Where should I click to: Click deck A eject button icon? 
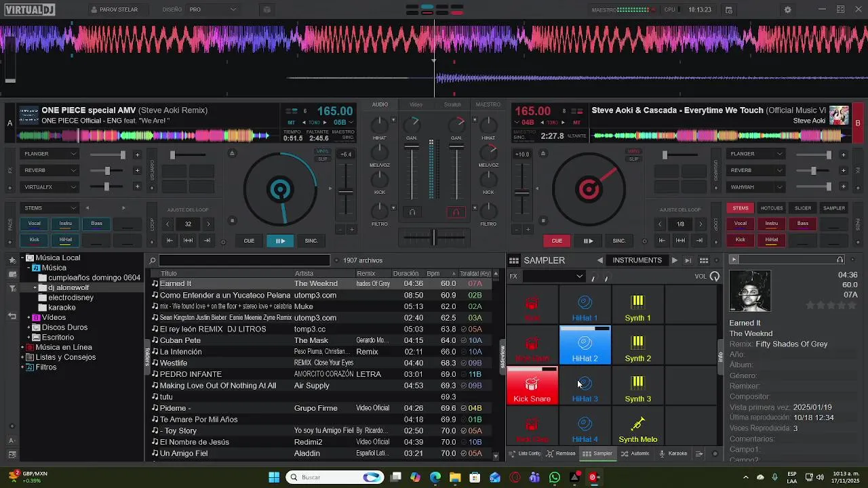(232, 153)
